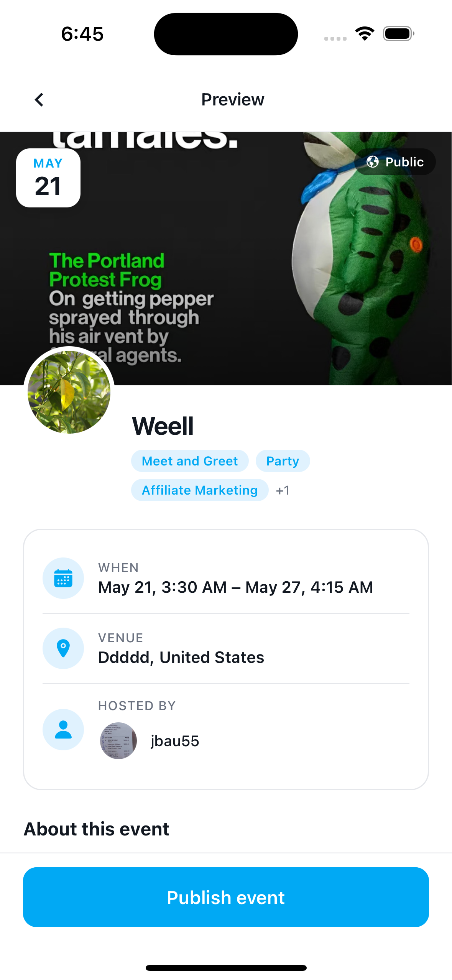Open the leafy event profile picture
Image resolution: width=452 pixels, height=980 pixels.
click(69, 392)
